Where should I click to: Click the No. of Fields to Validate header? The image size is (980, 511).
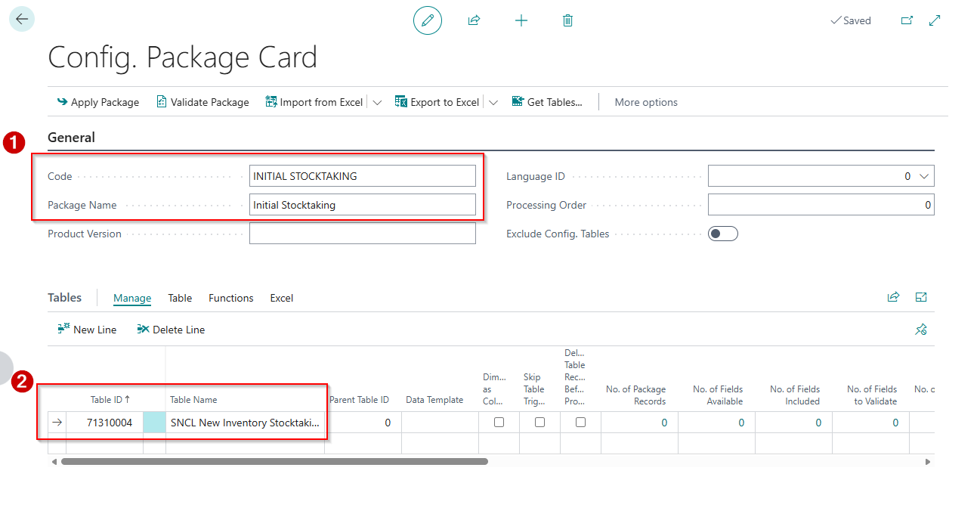[x=872, y=395]
